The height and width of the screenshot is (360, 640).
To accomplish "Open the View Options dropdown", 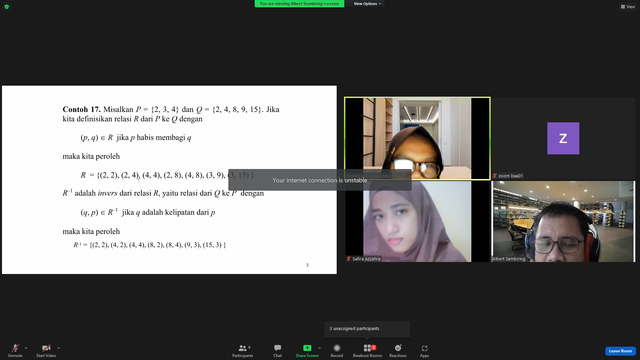I will point(367,4).
